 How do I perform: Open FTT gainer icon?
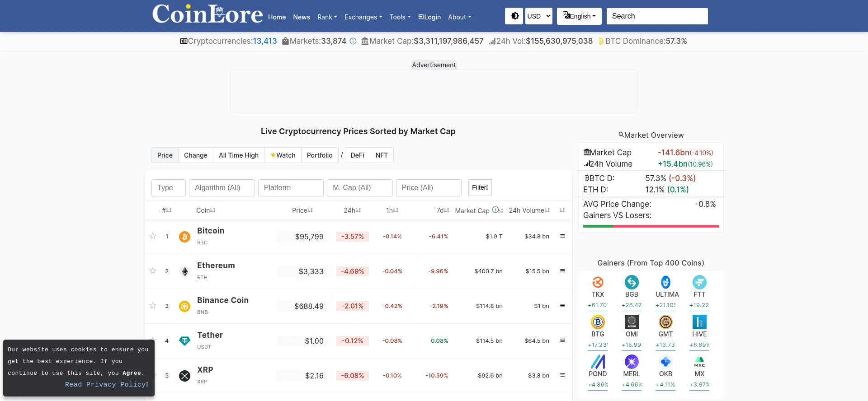click(699, 282)
